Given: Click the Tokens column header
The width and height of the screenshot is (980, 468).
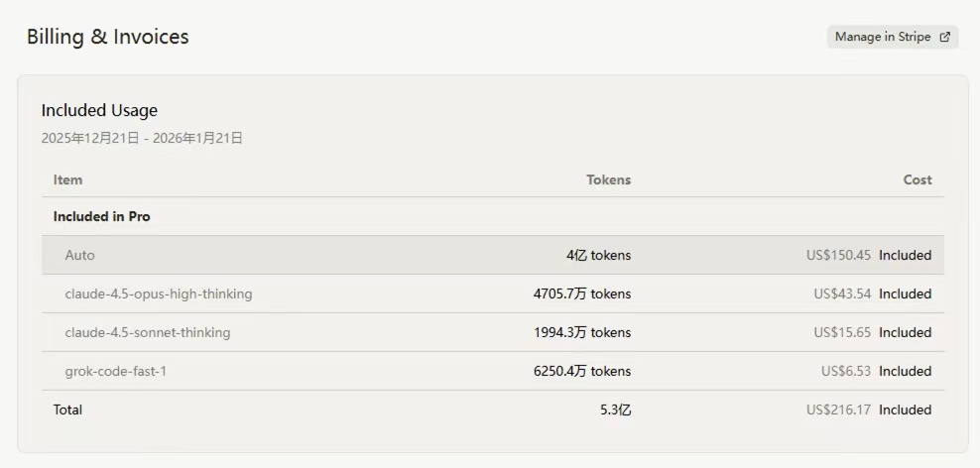Looking at the screenshot, I should pos(609,179).
